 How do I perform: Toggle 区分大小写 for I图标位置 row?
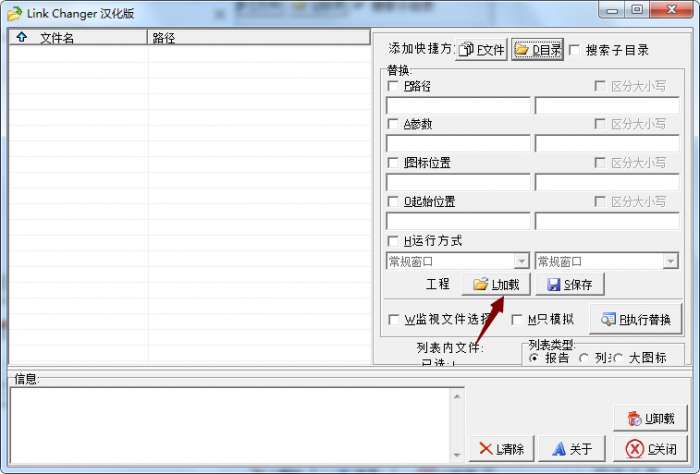pos(600,162)
